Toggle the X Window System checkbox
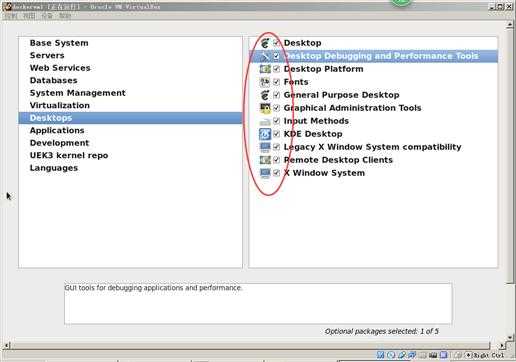Image resolution: width=516 pixels, height=362 pixels. click(x=276, y=173)
